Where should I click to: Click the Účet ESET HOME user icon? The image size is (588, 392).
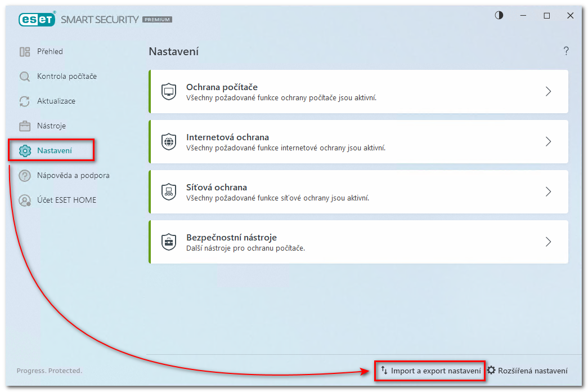[x=25, y=201]
